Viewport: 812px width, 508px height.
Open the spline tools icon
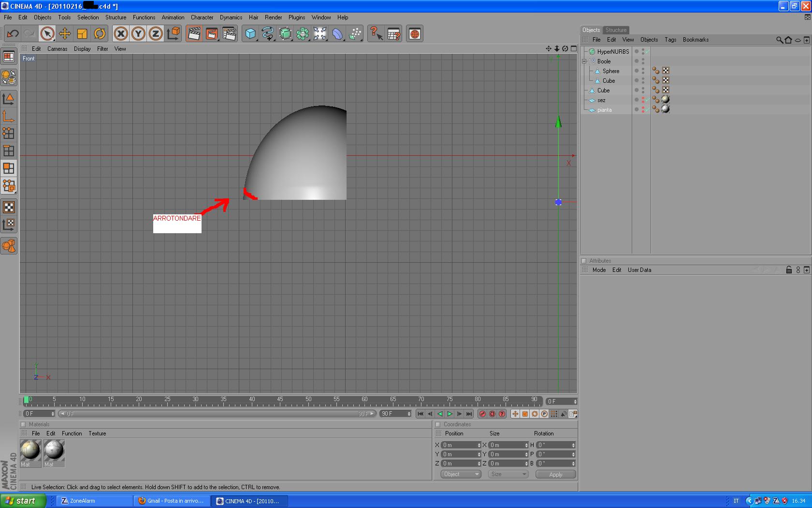(268, 34)
